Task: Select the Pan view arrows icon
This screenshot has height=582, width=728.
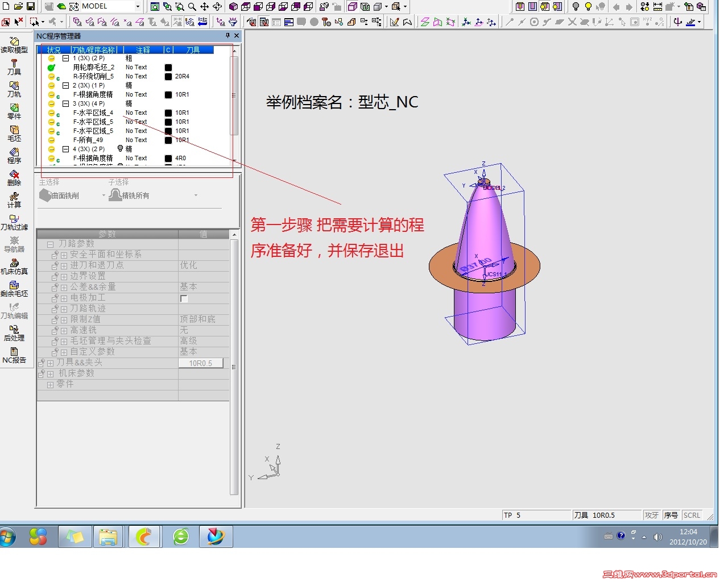Action: (x=205, y=7)
